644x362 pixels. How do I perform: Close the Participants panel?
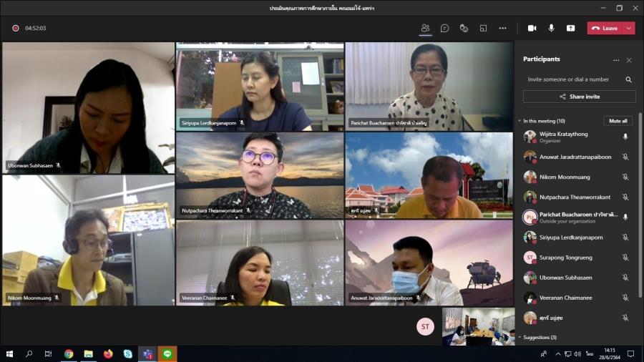[x=629, y=60]
